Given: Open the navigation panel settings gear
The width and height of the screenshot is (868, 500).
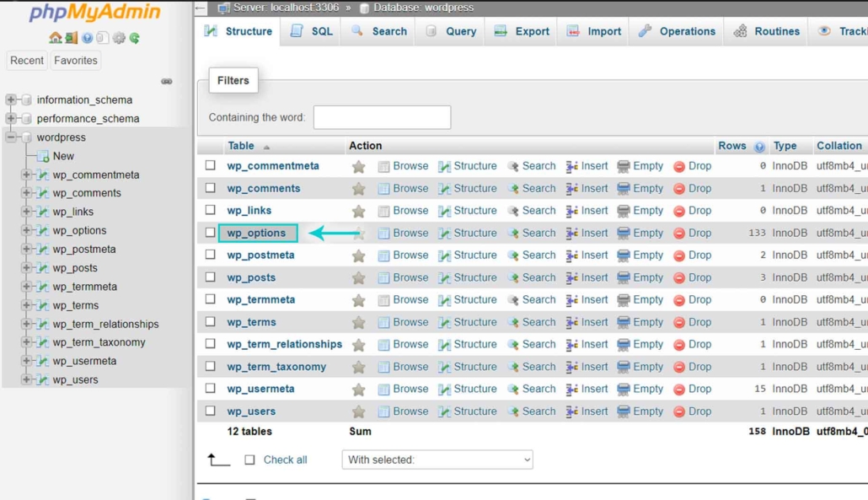Looking at the screenshot, I should coord(119,38).
